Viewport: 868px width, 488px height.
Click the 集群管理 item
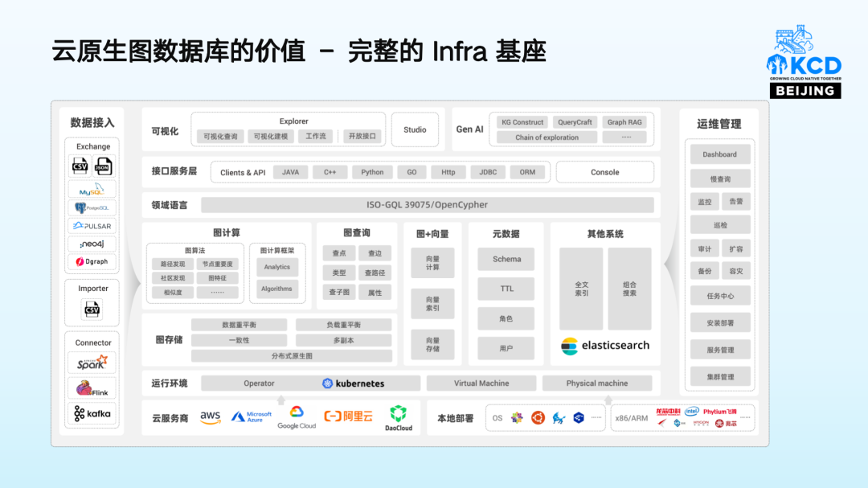719,377
